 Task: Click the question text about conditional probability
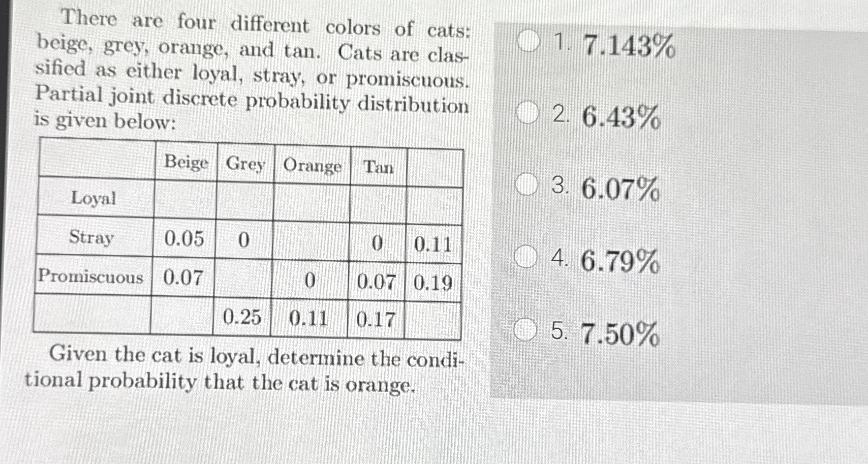click(241, 369)
